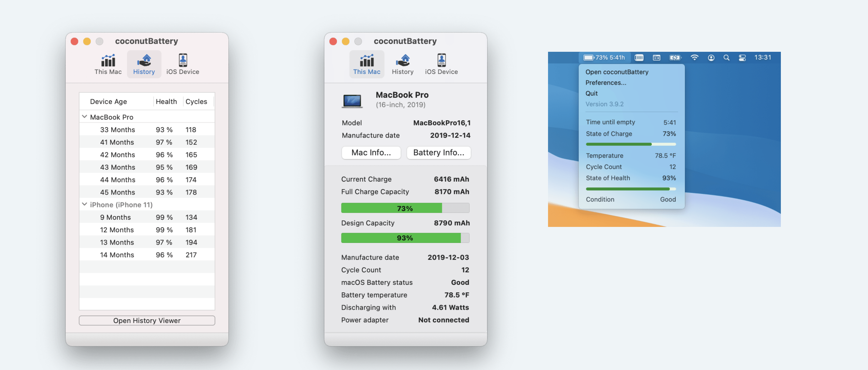Image resolution: width=868 pixels, height=370 pixels.
Task: Click Mac Info... button
Action: (x=371, y=153)
